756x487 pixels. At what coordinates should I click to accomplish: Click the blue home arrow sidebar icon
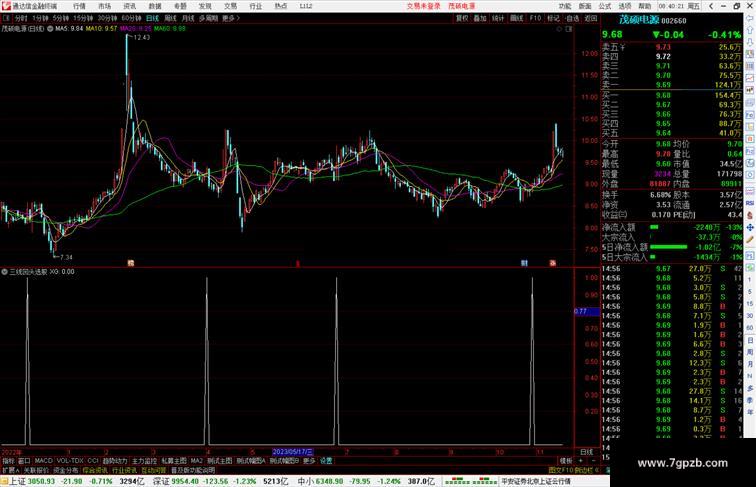point(750,18)
